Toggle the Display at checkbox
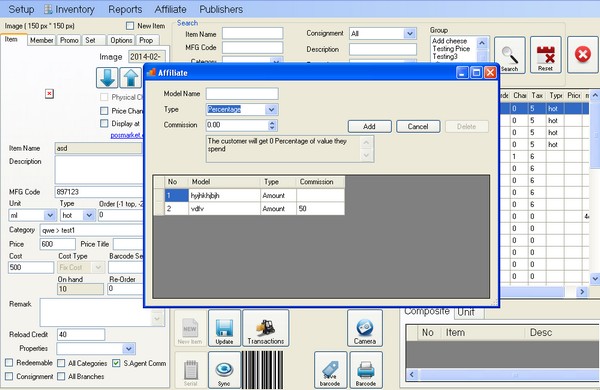This screenshot has height=390, width=600. click(104, 123)
